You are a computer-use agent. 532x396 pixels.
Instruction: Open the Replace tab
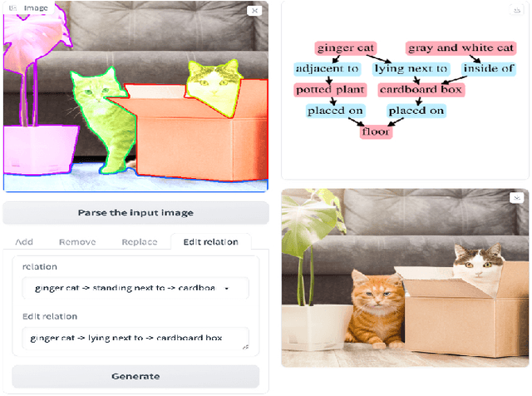140,242
